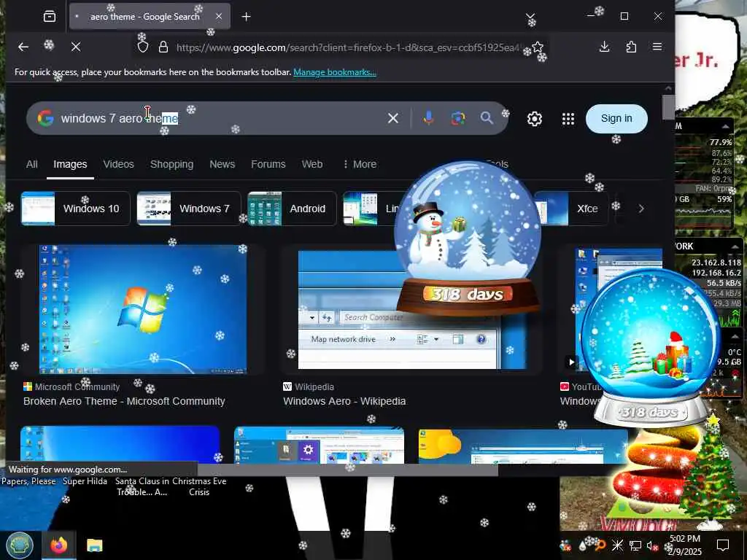Open the Start menu orb

coord(20,545)
